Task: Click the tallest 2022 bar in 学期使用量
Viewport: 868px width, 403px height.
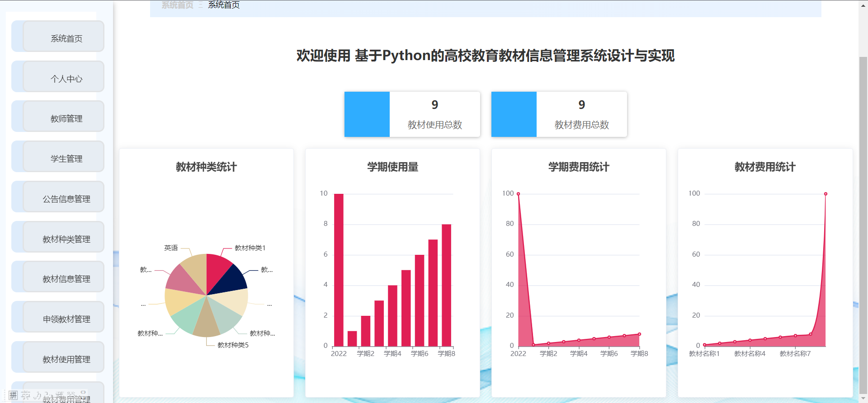Action: [339, 270]
